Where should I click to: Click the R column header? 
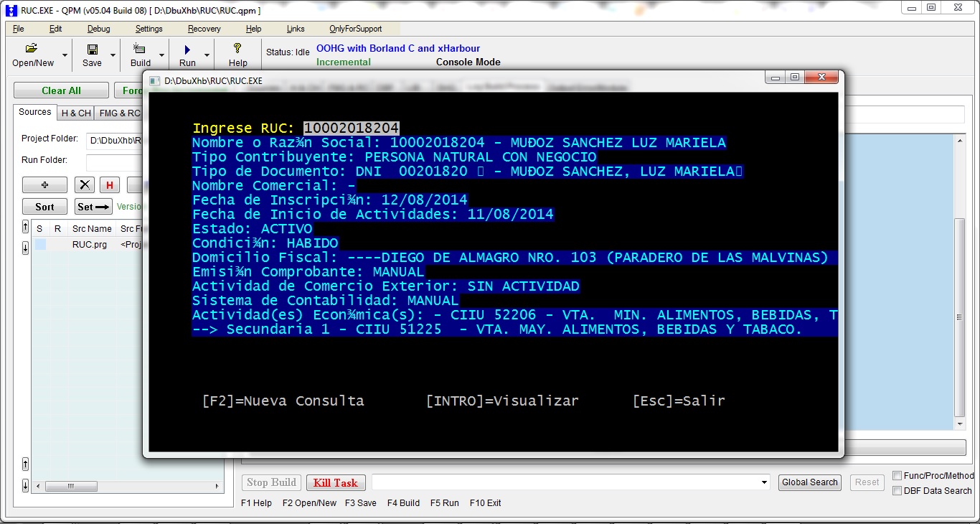tap(57, 229)
